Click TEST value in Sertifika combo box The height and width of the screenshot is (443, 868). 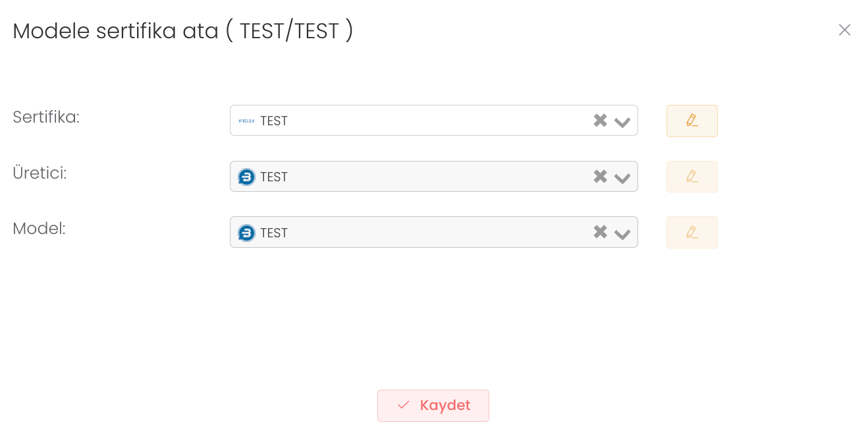274,121
